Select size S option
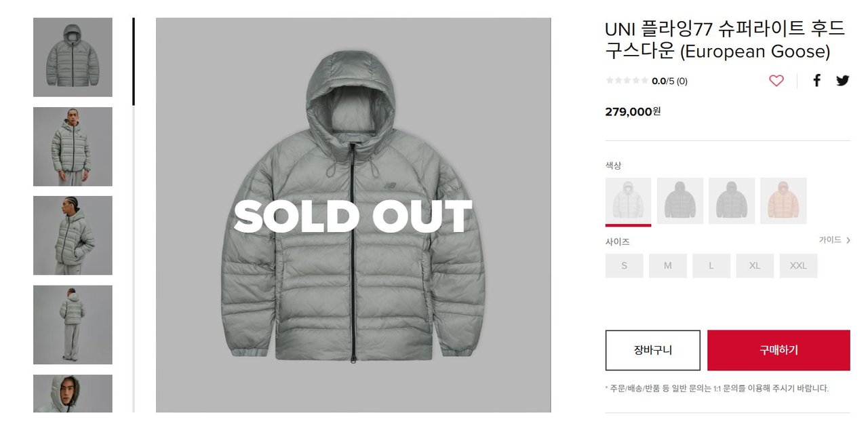Viewport: 868px width, 424px height. (623, 265)
